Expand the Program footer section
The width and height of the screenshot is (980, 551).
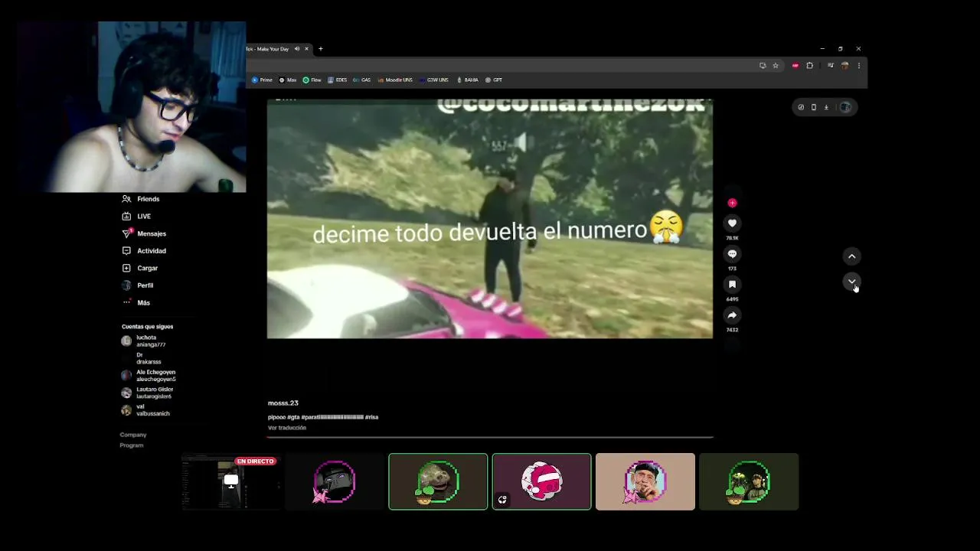pyautogui.click(x=132, y=445)
